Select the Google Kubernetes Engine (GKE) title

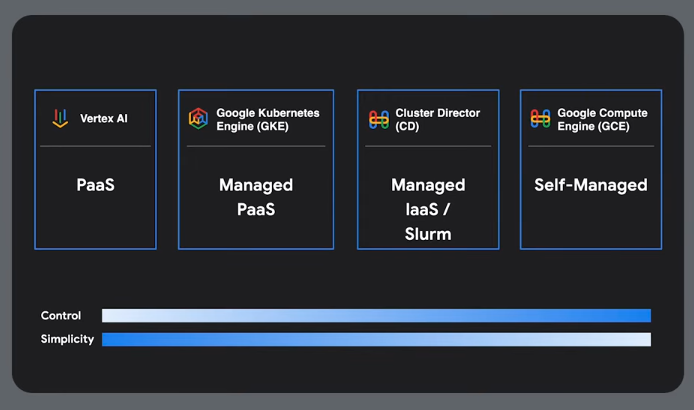(x=268, y=119)
